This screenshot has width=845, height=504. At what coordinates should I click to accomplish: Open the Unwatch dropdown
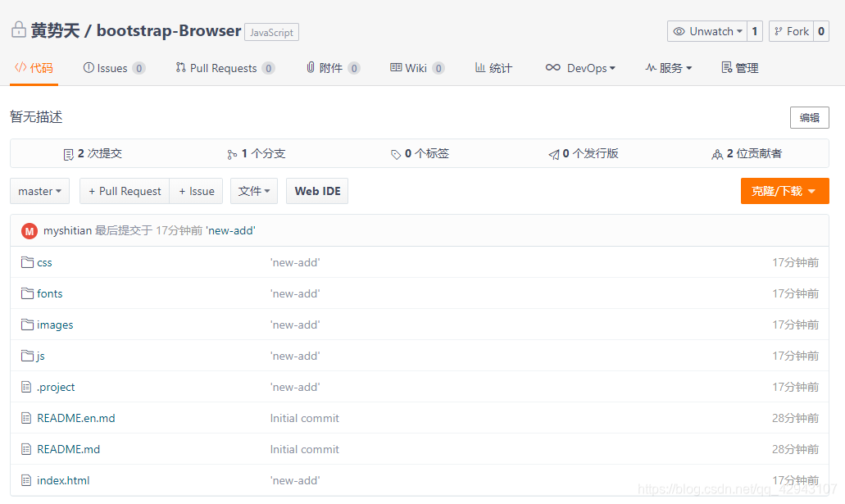point(707,31)
